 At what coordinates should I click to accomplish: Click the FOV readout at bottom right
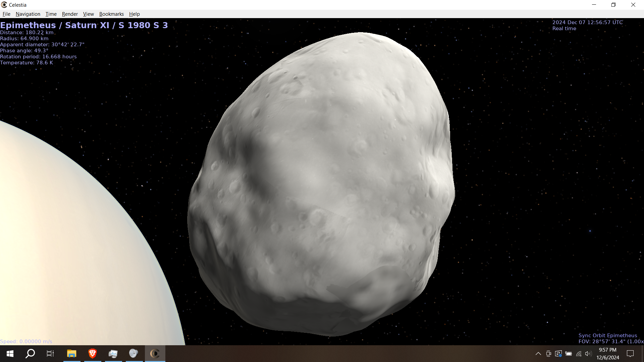pyautogui.click(x=611, y=342)
